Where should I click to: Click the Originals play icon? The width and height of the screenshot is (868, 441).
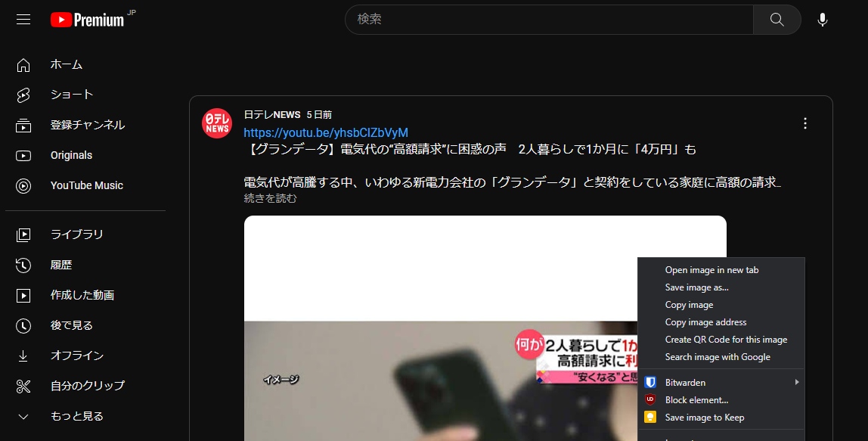pos(23,156)
